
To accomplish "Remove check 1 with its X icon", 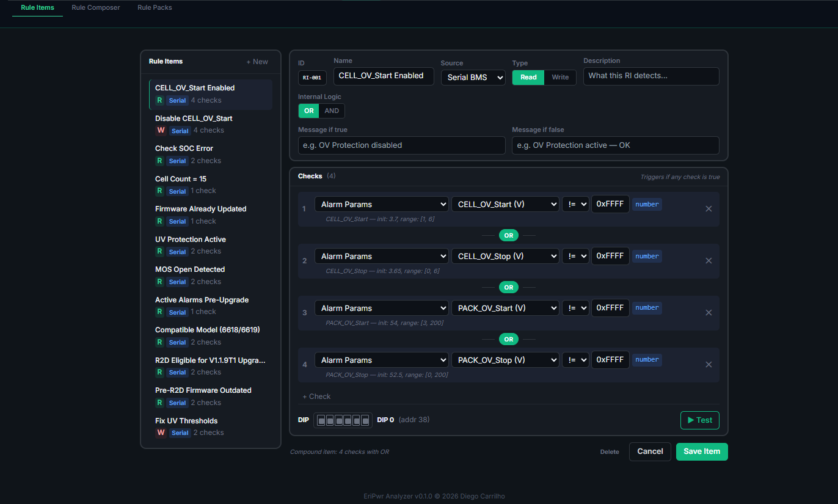I will [709, 209].
